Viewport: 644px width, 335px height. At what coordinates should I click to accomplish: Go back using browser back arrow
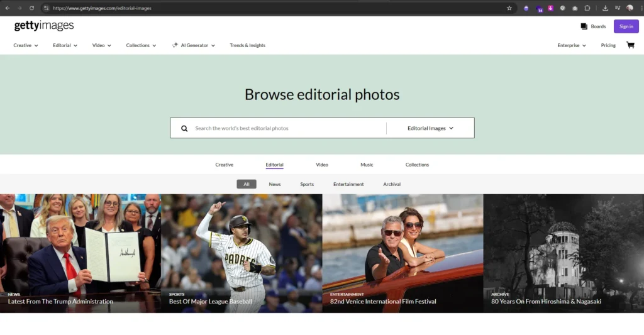tap(8, 8)
